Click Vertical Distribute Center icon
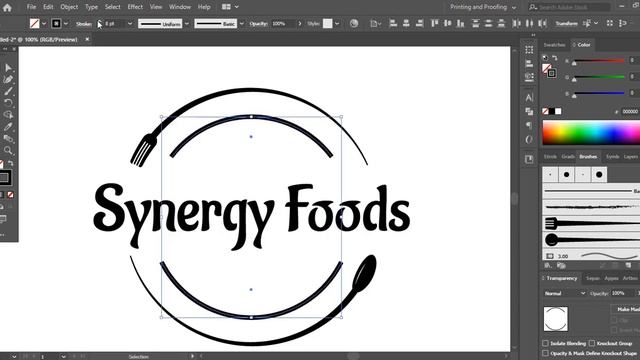640x360 pixels. [x=489, y=24]
